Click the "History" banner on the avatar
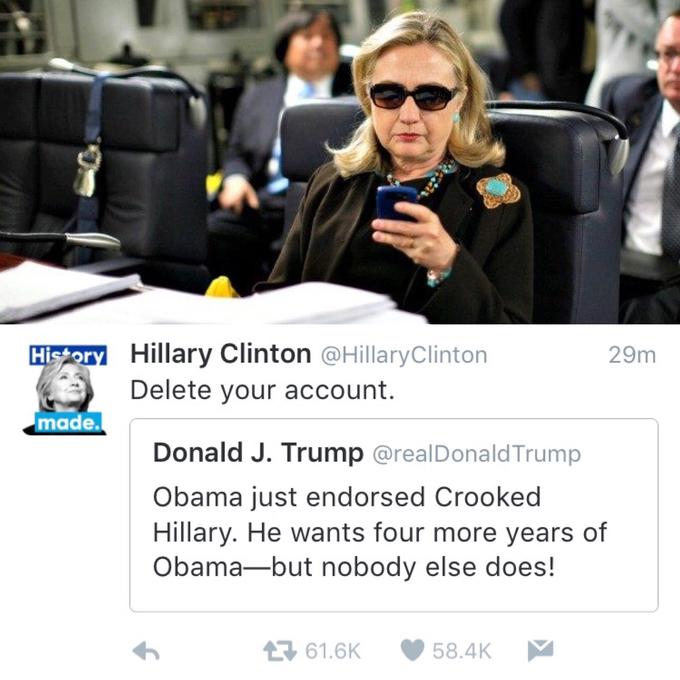 pos(68,356)
